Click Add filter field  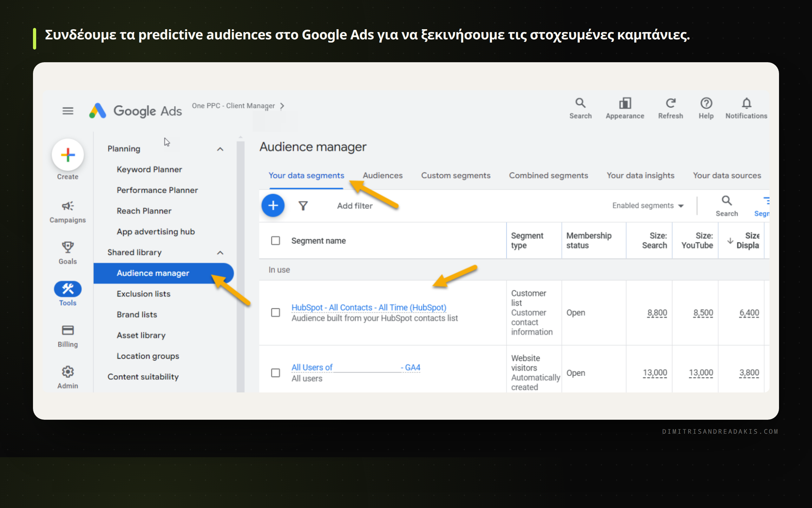coord(355,206)
